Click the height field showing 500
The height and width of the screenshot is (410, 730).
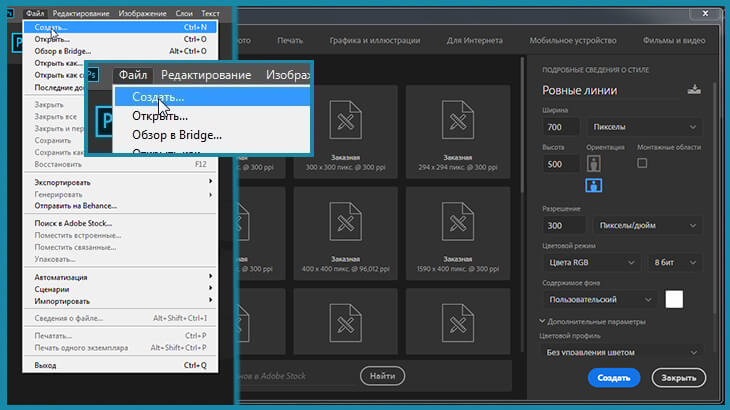pyautogui.click(x=561, y=164)
